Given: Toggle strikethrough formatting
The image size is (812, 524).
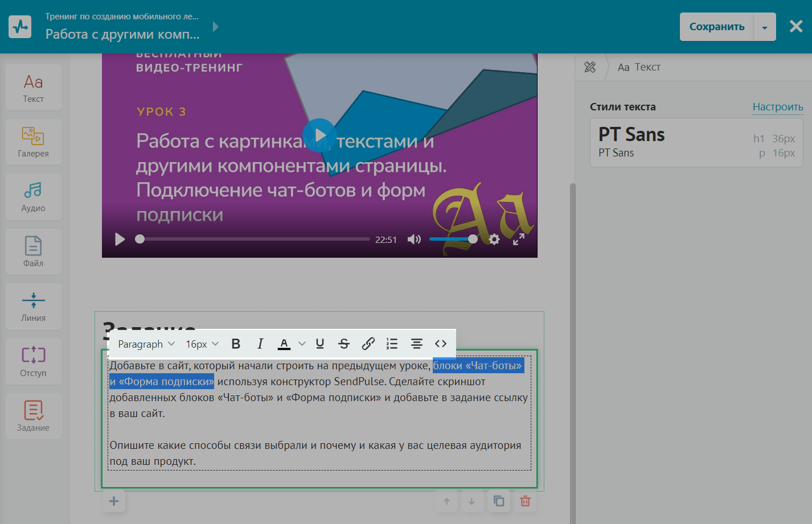Looking at the screenshot, I should (343, 344).
